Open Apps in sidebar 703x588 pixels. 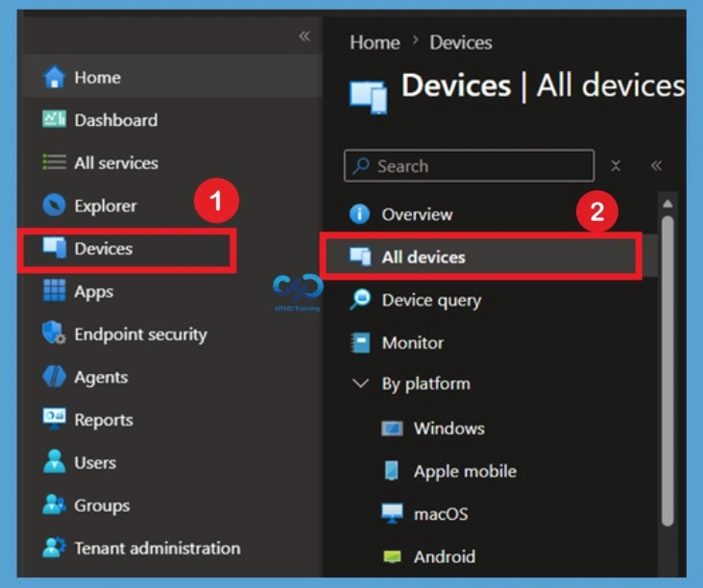[x=173, y=291]
